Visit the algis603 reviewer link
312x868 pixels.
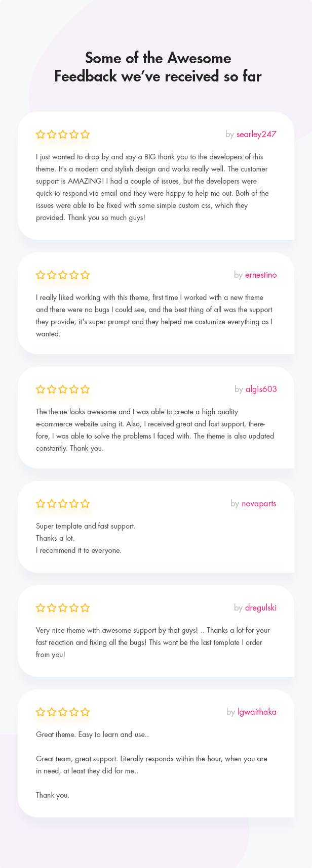[x=261, y=389]
